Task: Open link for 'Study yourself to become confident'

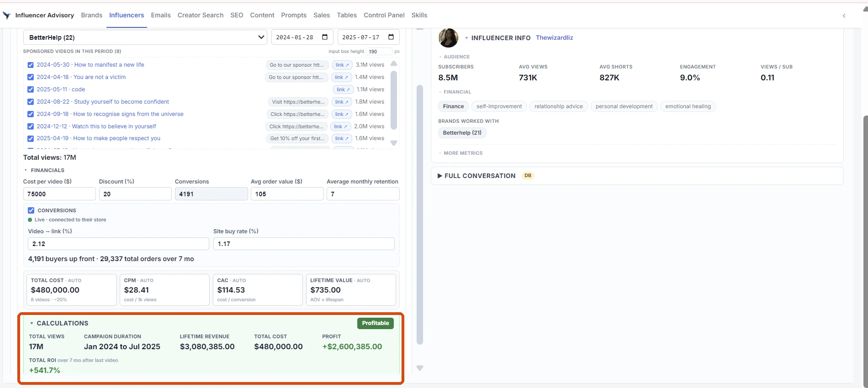Action: 342,102
